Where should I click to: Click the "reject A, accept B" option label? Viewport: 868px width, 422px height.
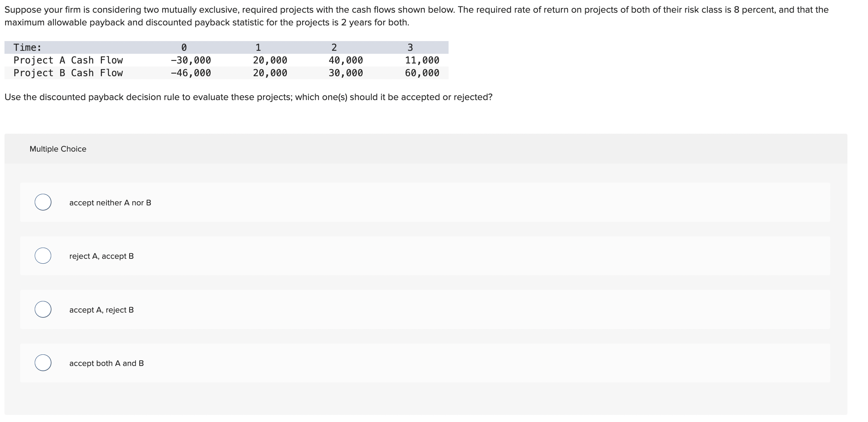tap(101, 256)
